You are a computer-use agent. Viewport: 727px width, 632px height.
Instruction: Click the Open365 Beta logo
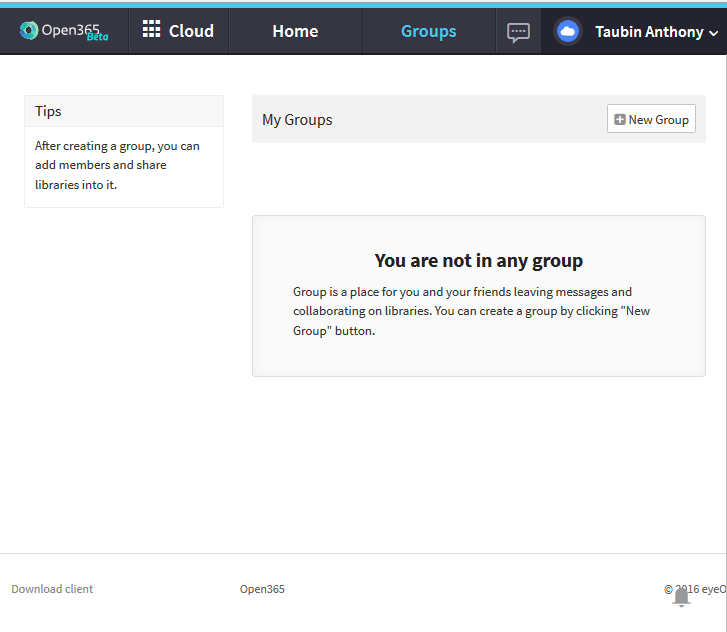pyautogui.click(x=64, y=31)
